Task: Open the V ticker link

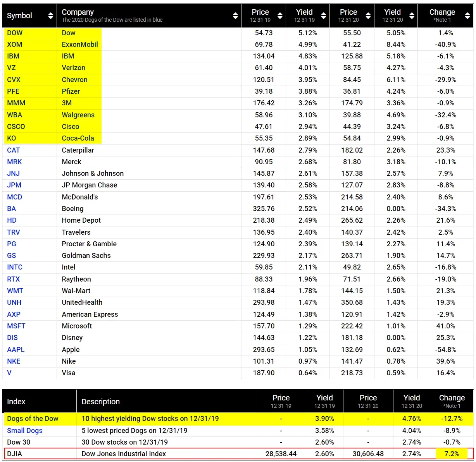Action: tap(9, 373)
